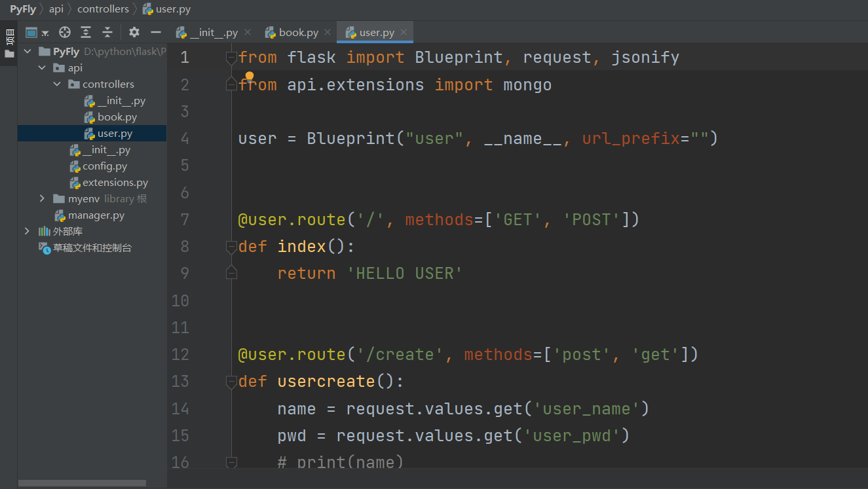Click 'user_name' string on line 14
Screen dimensions: 868x489
click(x=586, y=408)
